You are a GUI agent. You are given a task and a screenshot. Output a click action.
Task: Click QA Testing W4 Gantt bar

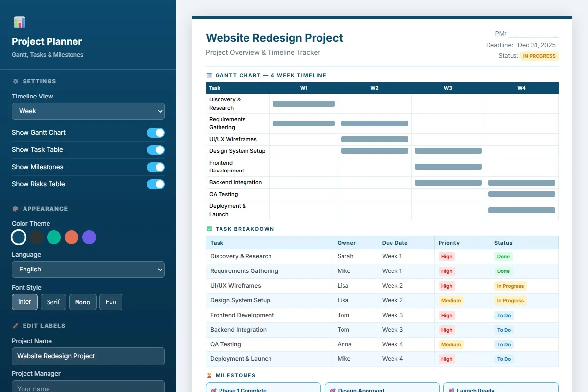[521, 194]
